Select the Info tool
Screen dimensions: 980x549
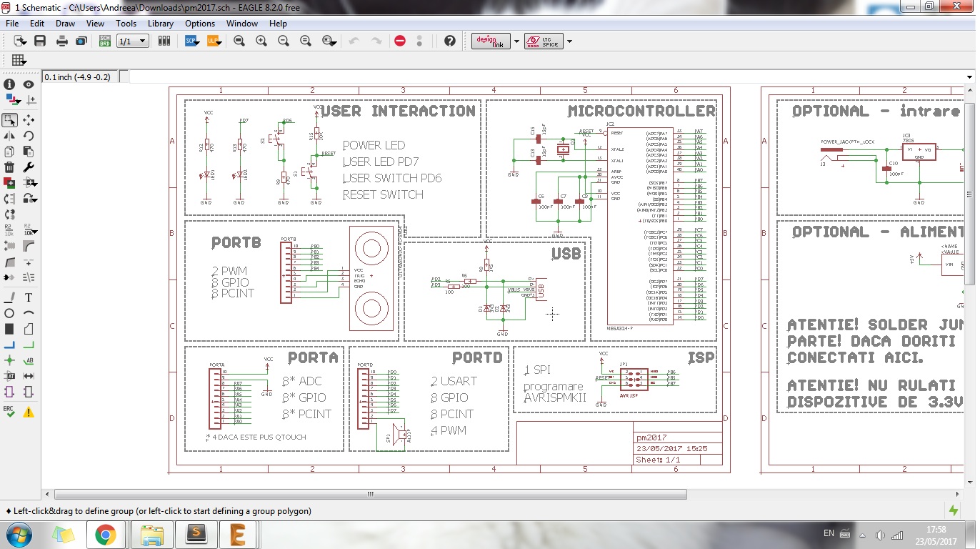click(x=9, y=84)
